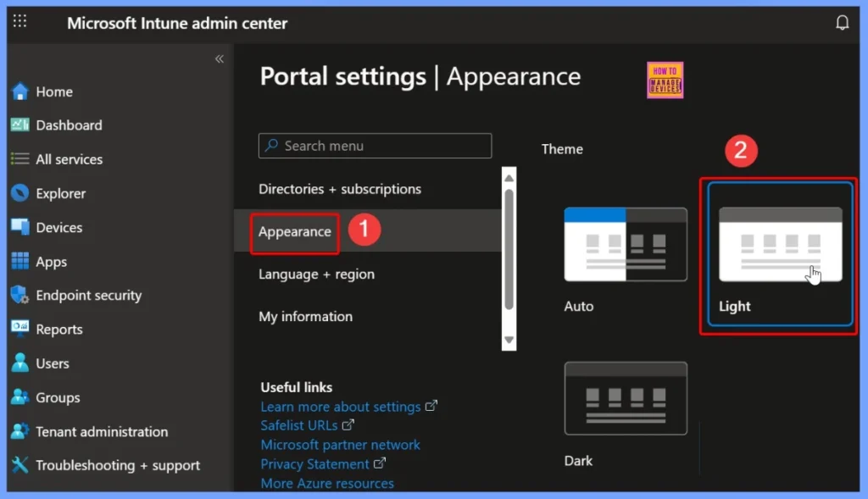868x499 pixels.
Task: Select the Devices monitor icon
Action: pyautogui.click(x=20, y=227)
